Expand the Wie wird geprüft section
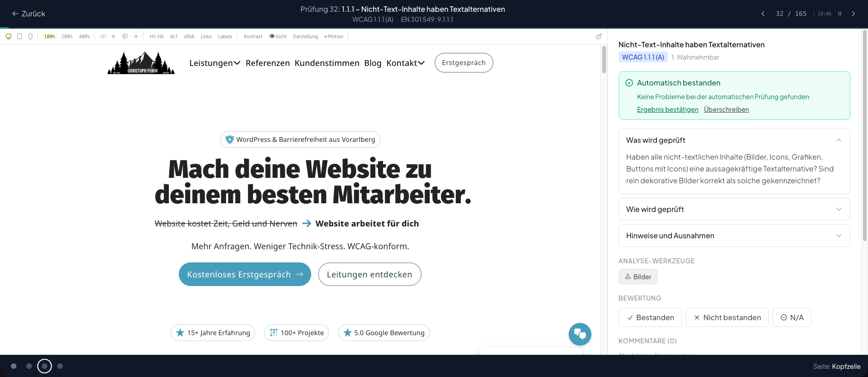 point(734,209)
